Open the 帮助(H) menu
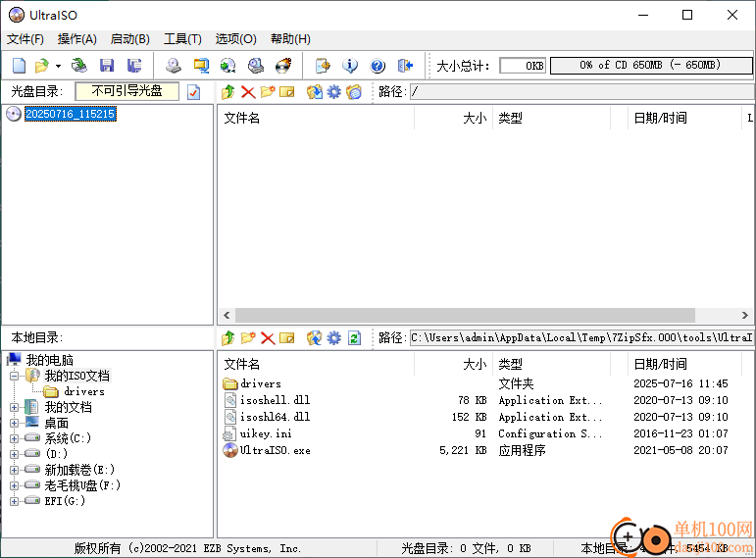This screenshot has width=756, height=558. (x=291, y=39)
